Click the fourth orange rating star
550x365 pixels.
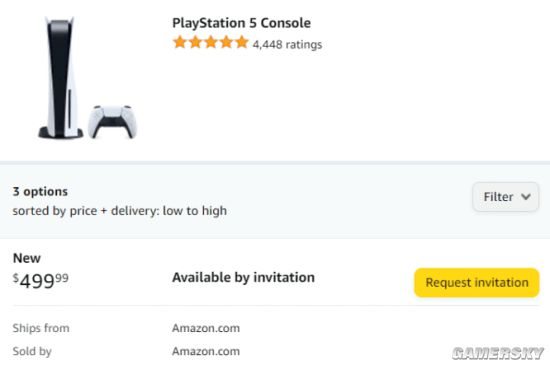click(x=226, y=42)
